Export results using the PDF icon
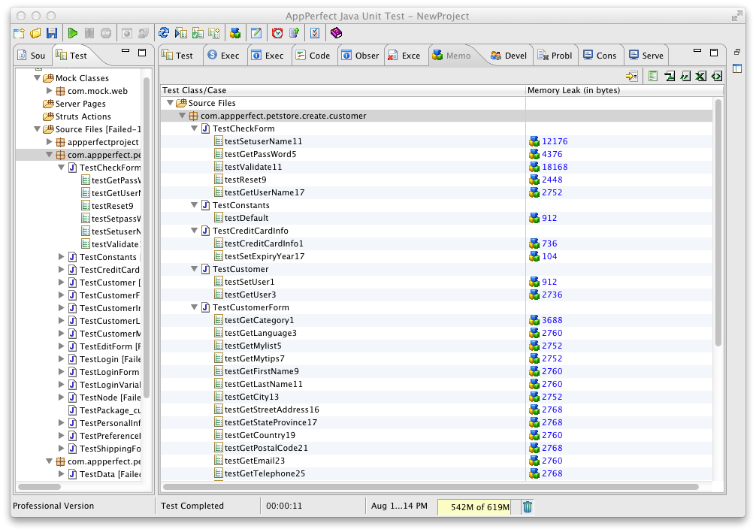This screenshot has width=756, height=532. pyautogui.click(x=670, y=76)
